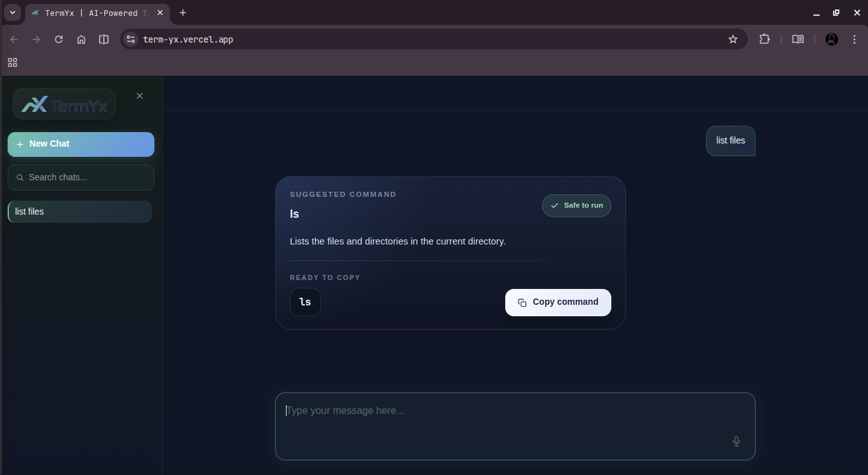Copy the suggested command with the Copy command button

tap(558, 302)
